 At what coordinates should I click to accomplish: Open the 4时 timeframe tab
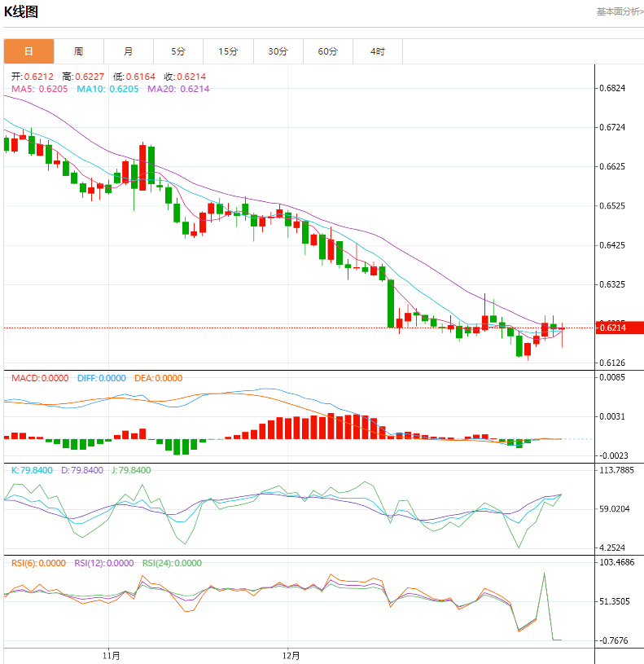(x=378, y=51)
